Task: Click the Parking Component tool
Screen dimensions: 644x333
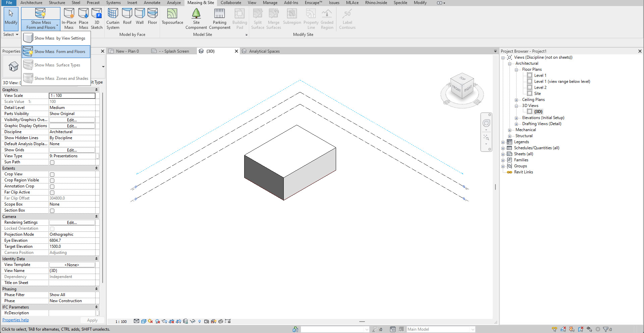Action: (219, 17)
